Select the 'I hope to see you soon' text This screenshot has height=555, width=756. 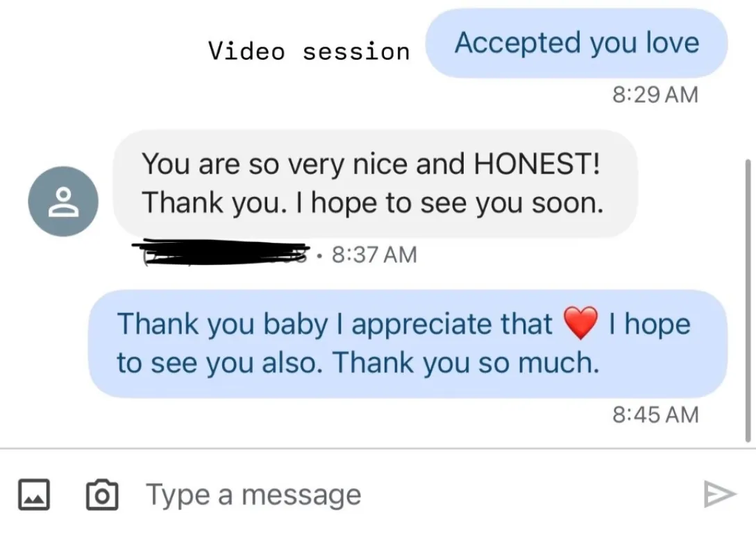click(446, 203)
